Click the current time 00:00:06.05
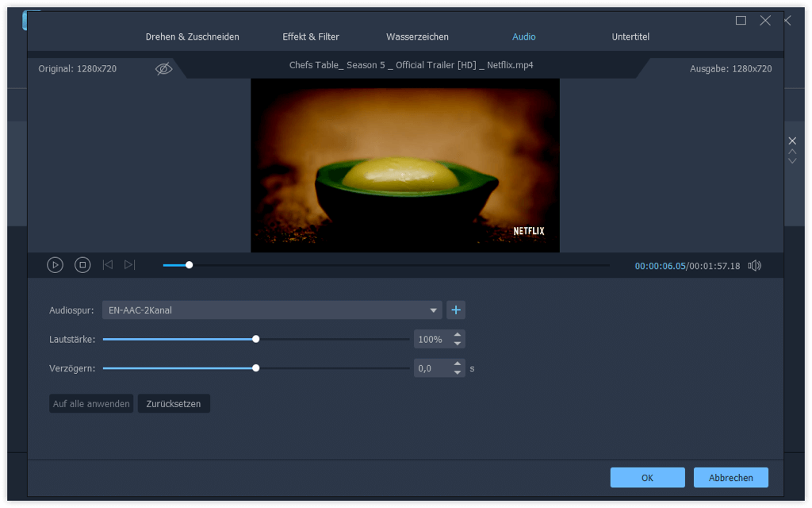The height and width of the screenshot is (508, 812). [661, 266]
